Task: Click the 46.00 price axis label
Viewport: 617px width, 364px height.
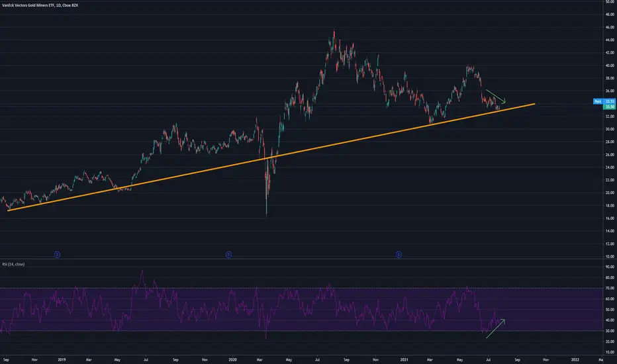Action: coord(610,28)
